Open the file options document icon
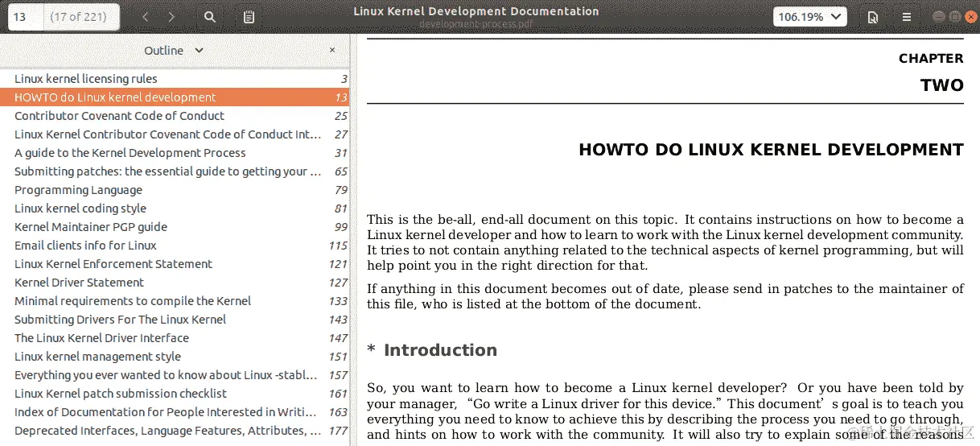 tap(873, 17)
